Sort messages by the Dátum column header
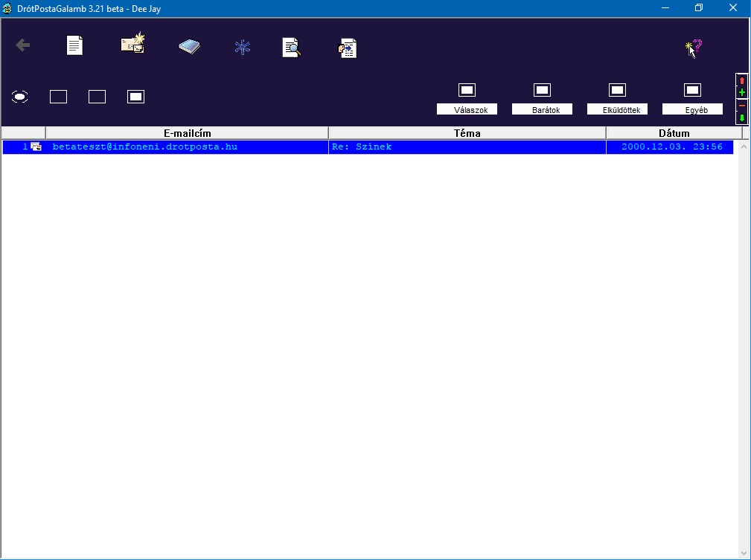 [674, 133]
